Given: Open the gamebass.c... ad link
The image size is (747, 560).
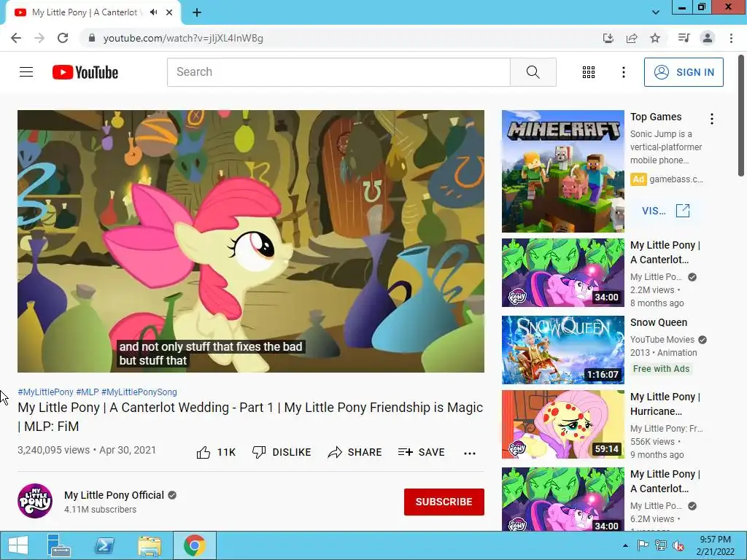Looking at the screenshot, I should (x=676, y=179).
